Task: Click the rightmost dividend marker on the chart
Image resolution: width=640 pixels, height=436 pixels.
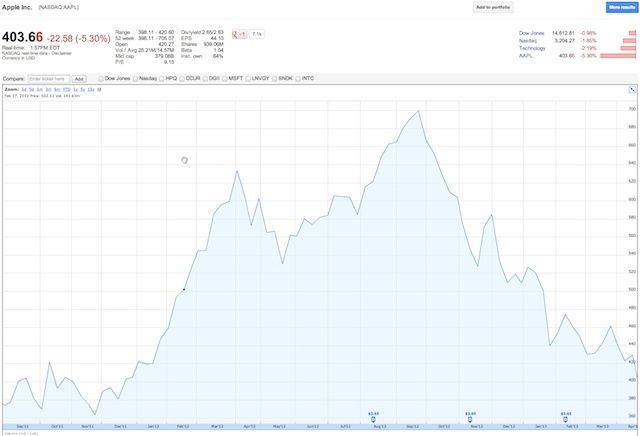Action: pos(566,418)
